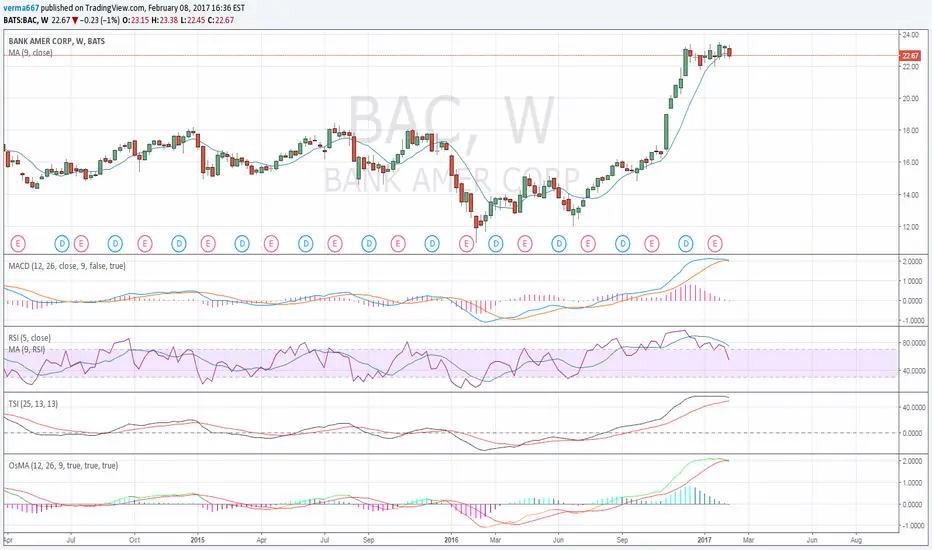Screen dimensions: 932x550
Task: Click the L:22.45 low value in header
Action: click(193, 20)
